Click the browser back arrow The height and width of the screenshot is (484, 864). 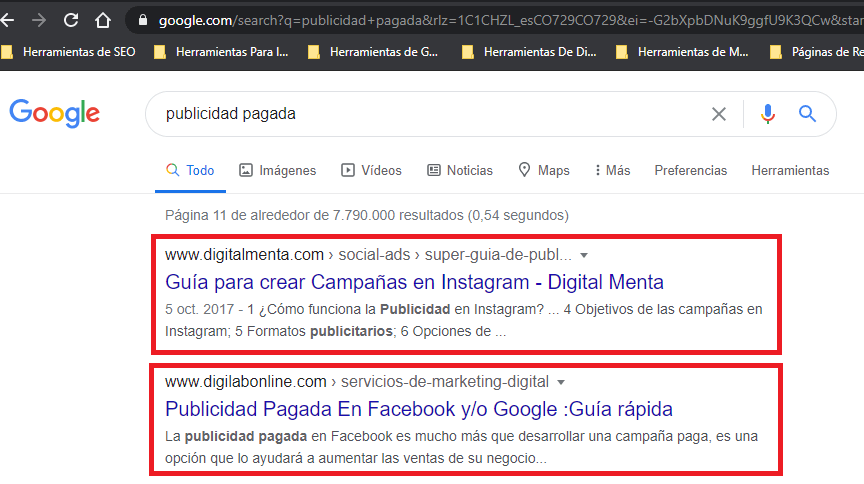click(7, 20)
